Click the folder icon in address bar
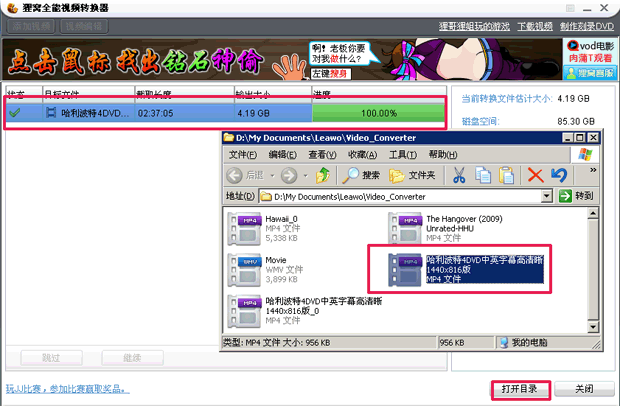Screen dimensions: 620x406 (266, 196)
